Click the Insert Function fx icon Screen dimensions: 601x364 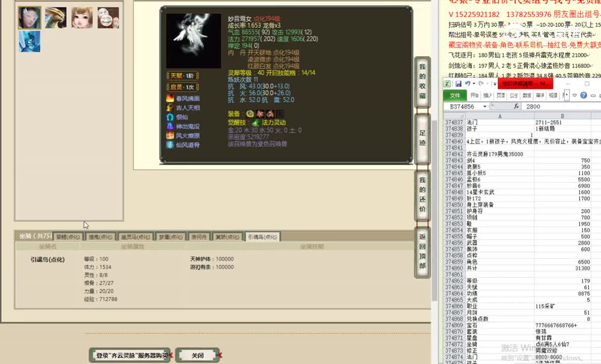517,106
